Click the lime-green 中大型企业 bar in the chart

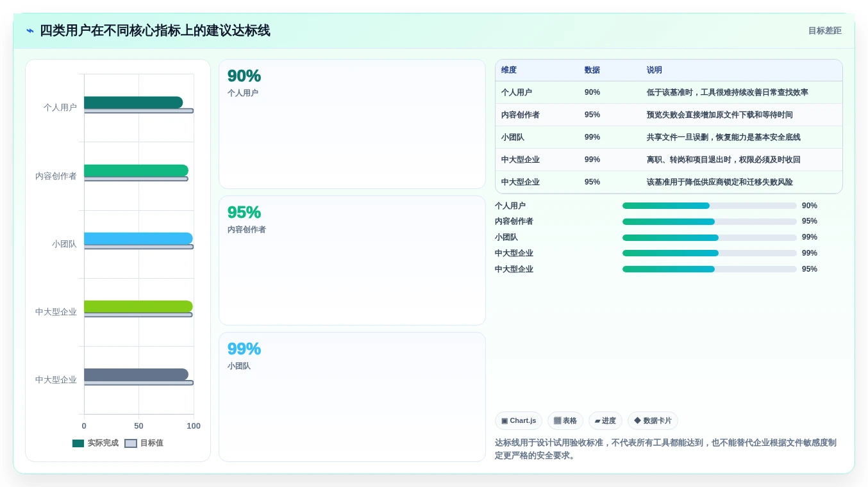[x=138, y=306]
